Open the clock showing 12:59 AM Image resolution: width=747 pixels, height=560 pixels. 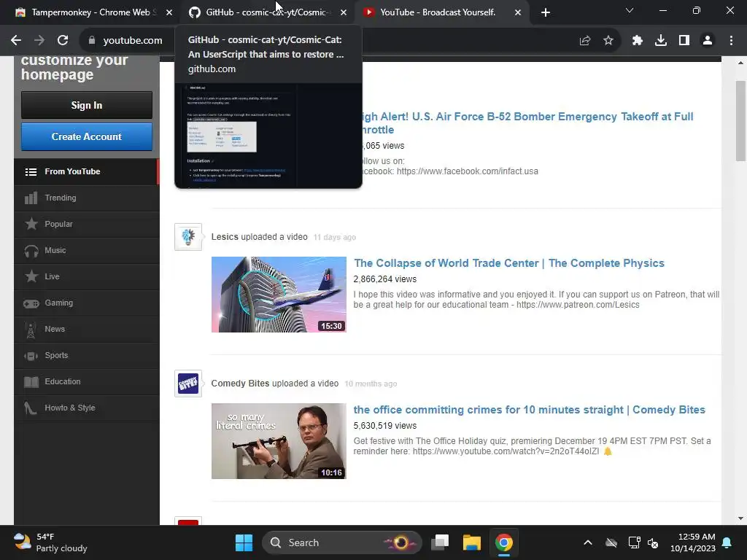(x=693, y=542)
